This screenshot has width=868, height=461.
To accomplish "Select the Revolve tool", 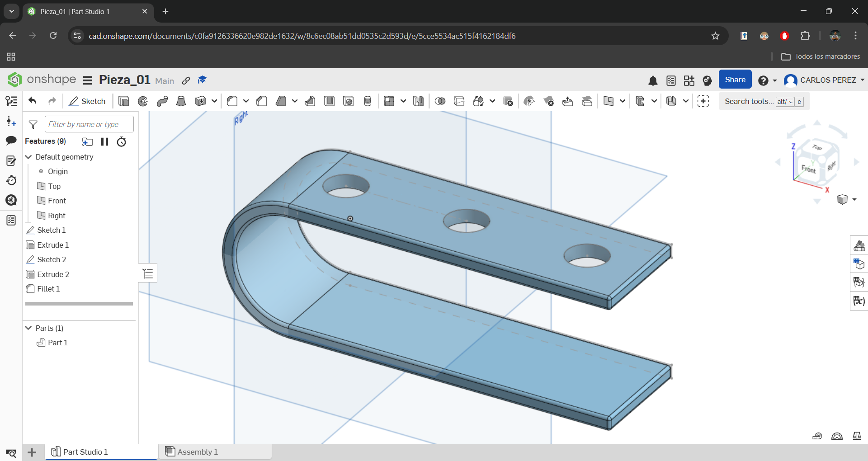I will click(x=143, y=101).
